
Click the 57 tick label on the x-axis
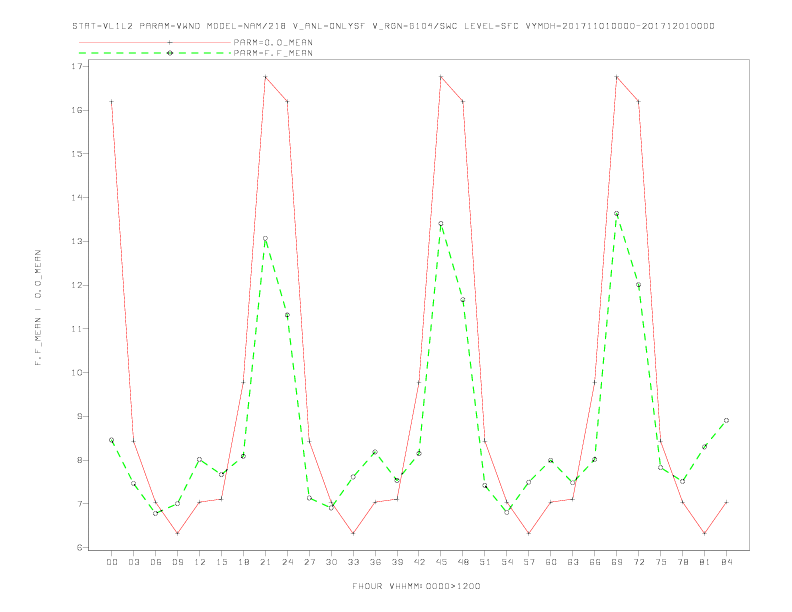pyautogui.click(x=529, y=562)
